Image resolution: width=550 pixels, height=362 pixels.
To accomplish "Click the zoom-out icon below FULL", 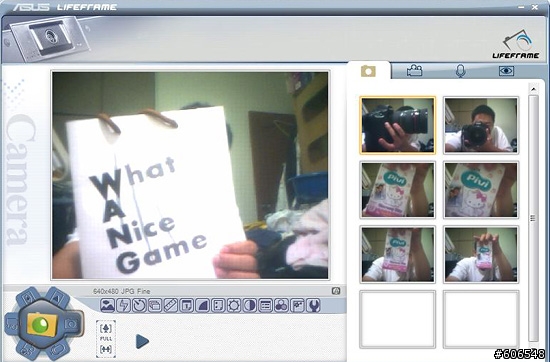I will pyautogui.click(x=106, y=349).
